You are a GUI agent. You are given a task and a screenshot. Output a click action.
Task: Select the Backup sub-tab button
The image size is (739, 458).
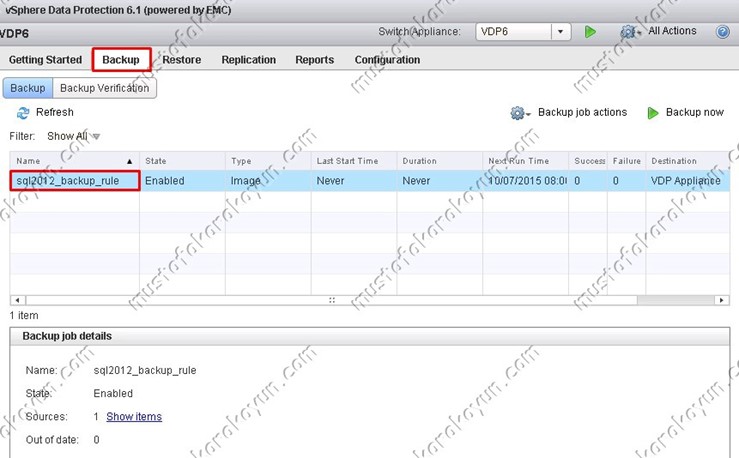[x=28, y=88]
